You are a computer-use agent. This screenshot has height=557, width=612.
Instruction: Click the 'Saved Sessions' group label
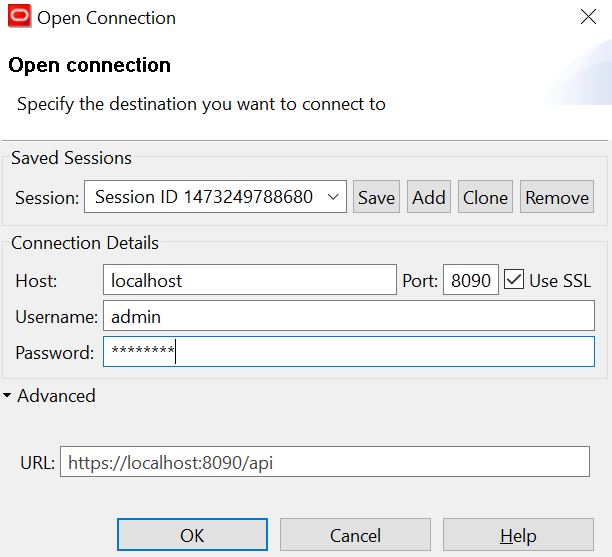click(71, 158)
